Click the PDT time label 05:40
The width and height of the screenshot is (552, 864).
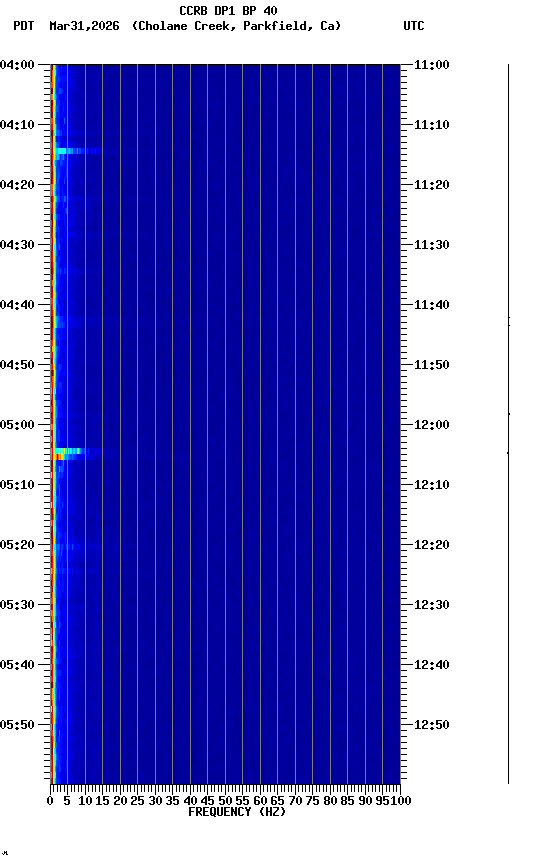17,666
